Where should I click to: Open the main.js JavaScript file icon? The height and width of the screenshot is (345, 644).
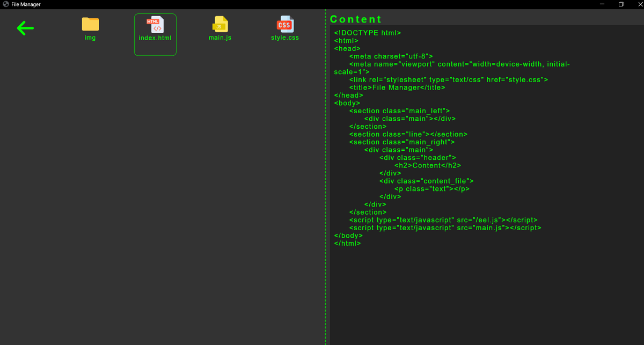220,24
